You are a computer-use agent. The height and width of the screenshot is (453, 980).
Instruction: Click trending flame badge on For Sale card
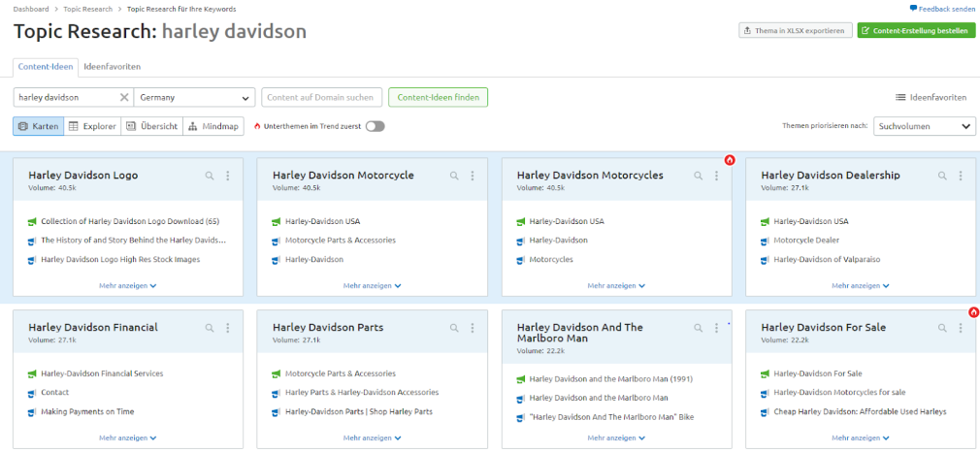point(973,311)
